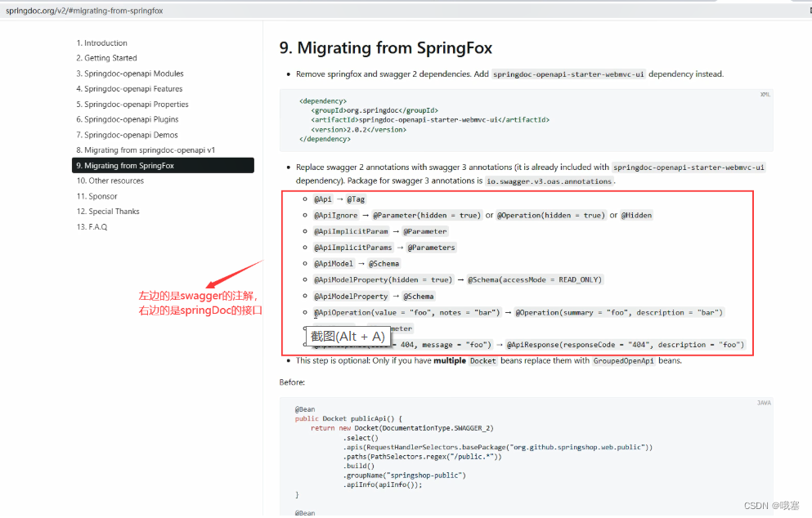Click the '@ApiImplicitParams' code snippet

(352, 248)
